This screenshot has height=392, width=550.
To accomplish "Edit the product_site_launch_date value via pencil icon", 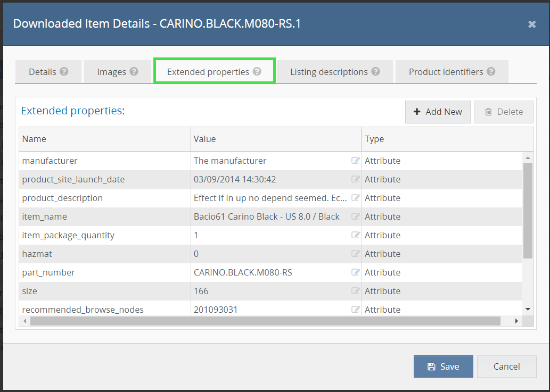I will pyautogui.click(x=356, y=179).
